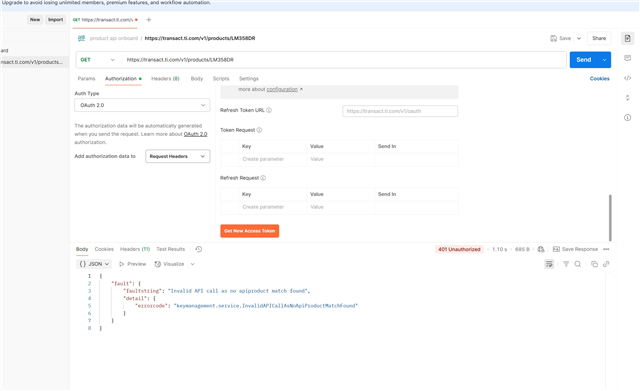
Task: Open the Test Results tab
Action: click(171, 249)
